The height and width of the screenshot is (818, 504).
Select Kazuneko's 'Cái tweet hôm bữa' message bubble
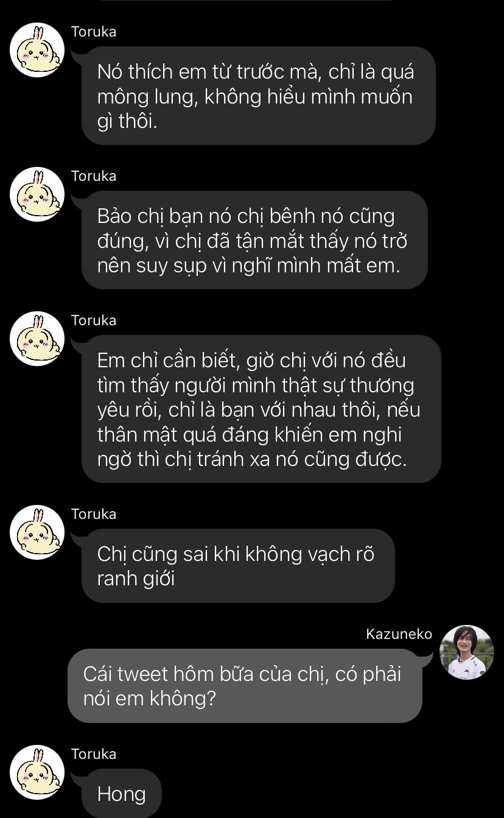245,686
